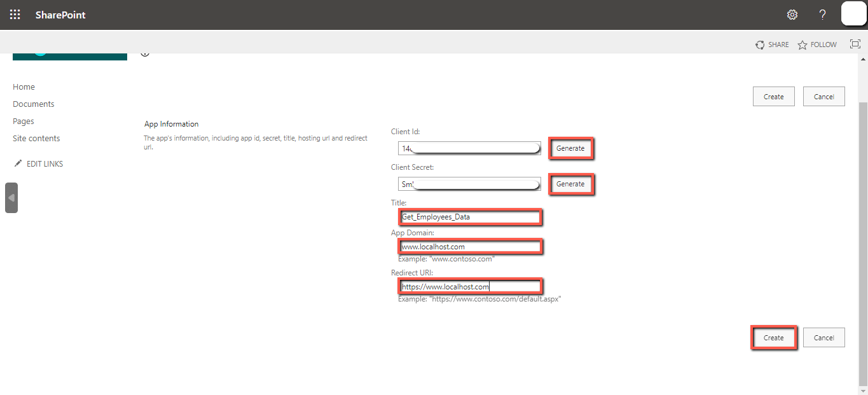Open Pages in left navigation

click(x=24, y=121)
